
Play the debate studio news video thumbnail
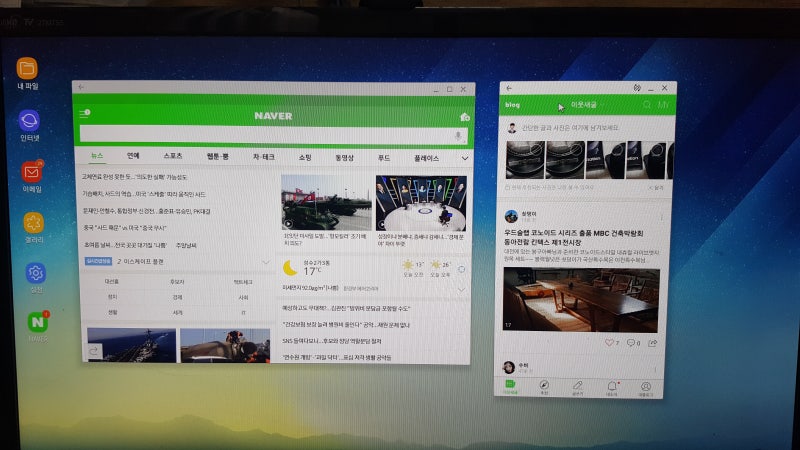tap(421, 203)
